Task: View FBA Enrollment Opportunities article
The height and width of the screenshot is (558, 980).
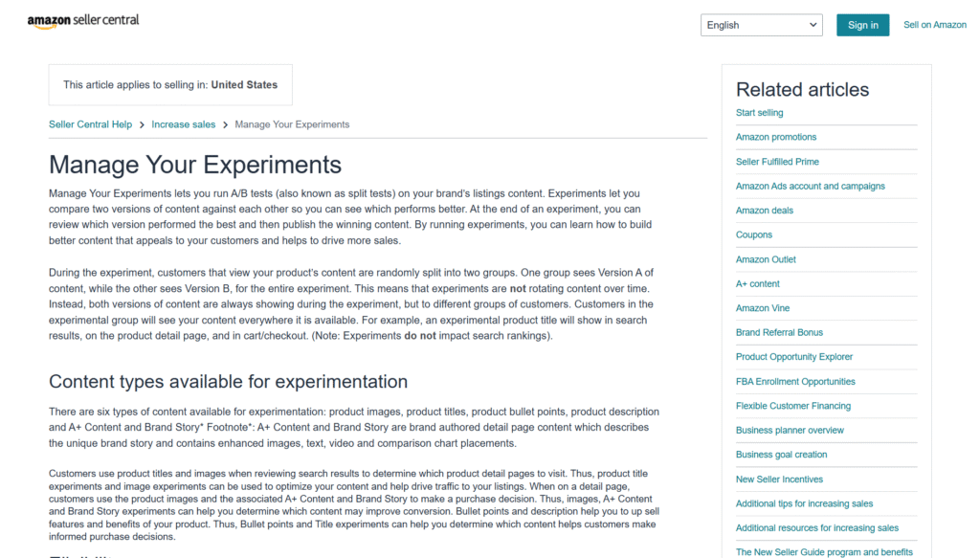Action: coord(795,381)
